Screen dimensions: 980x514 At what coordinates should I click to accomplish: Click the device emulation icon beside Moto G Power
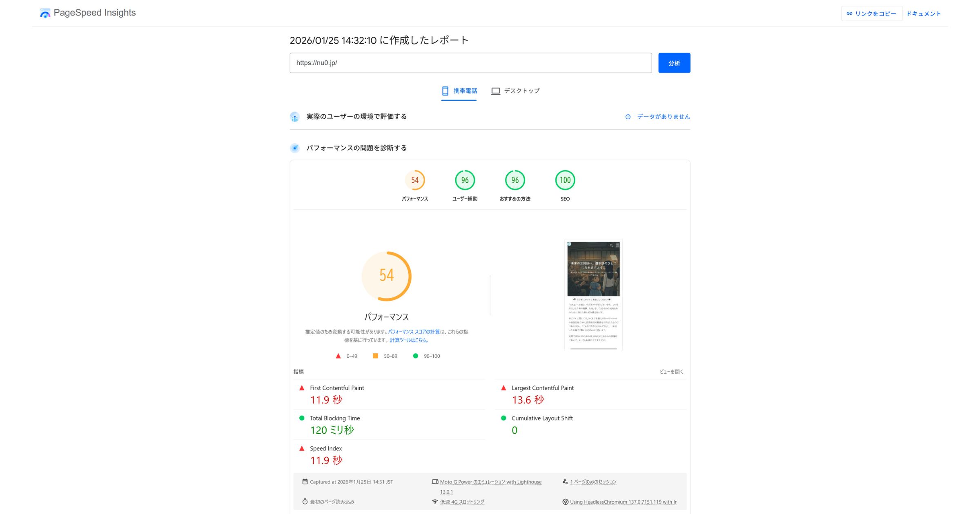(x=434, y=481)
